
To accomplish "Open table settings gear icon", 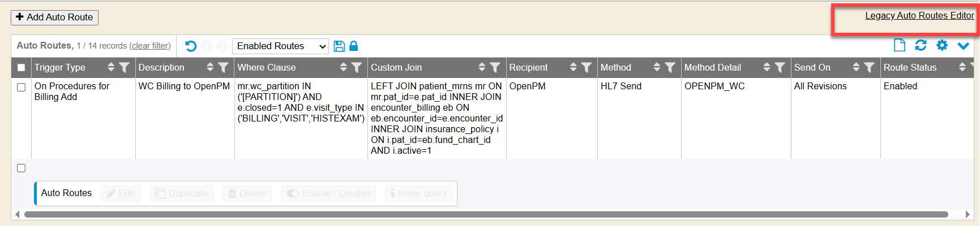I will point(942,45).
